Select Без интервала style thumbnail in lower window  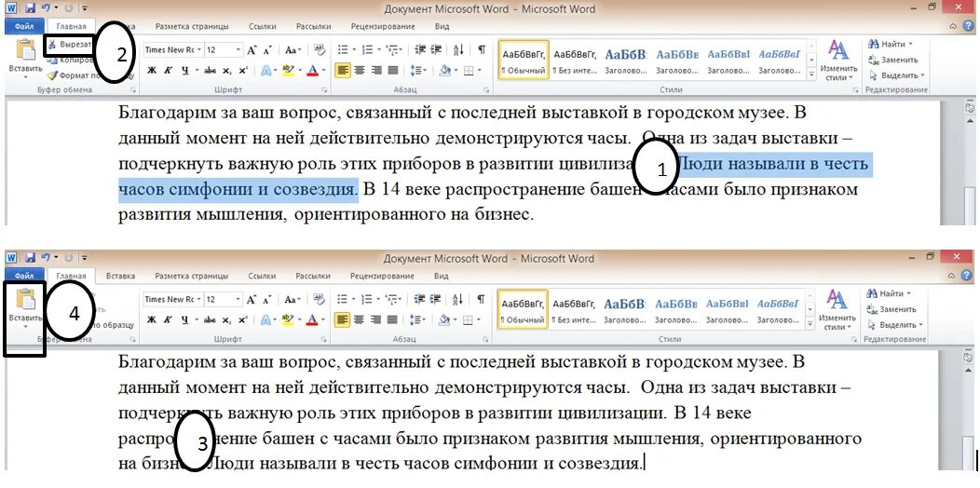(575, 309)
